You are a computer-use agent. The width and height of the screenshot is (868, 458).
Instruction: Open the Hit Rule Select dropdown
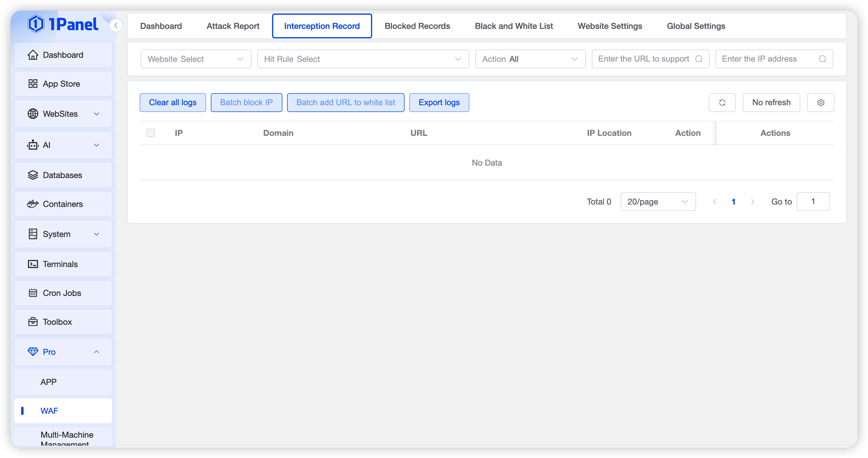(363, 59)
